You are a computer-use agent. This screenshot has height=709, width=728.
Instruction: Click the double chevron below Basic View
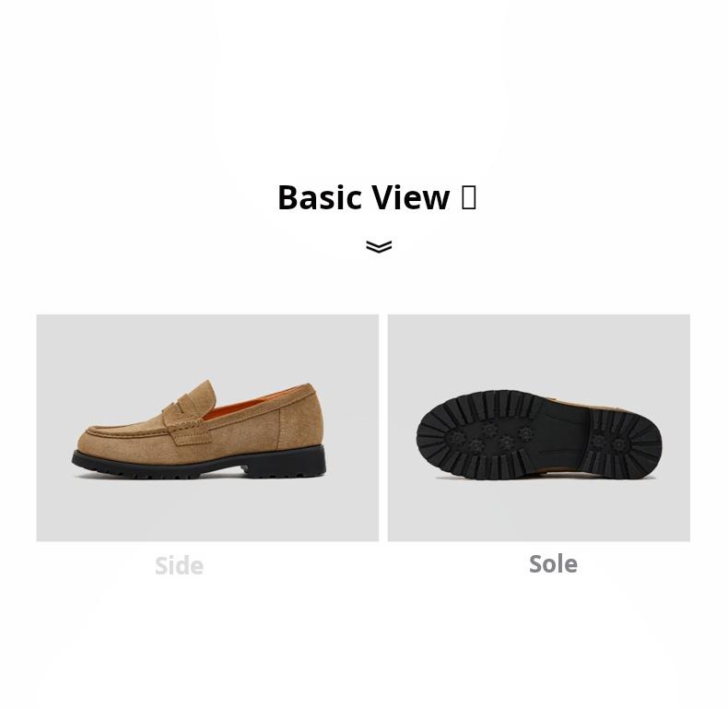[379, 246]
